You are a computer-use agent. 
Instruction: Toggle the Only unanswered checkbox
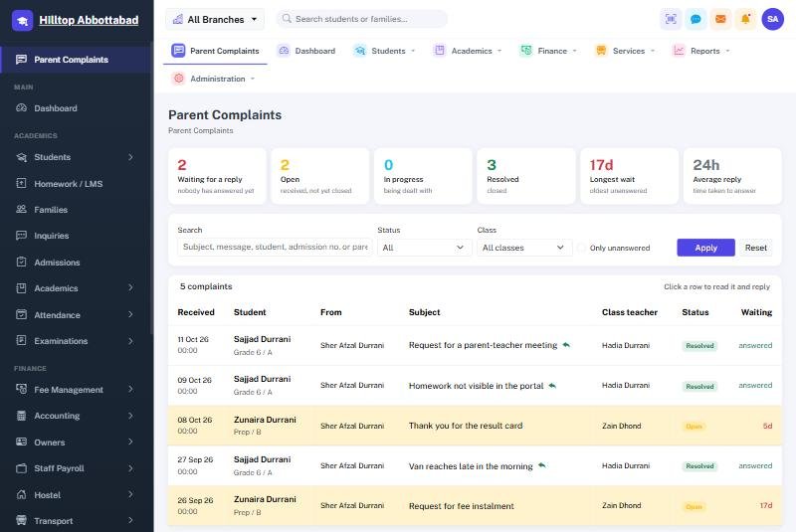click(581, 248)
